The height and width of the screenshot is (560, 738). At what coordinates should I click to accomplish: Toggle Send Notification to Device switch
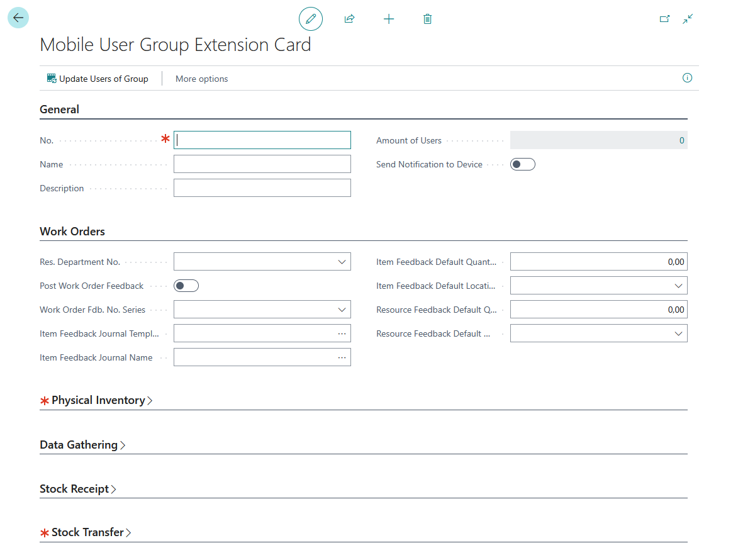(x=522, y=164)
